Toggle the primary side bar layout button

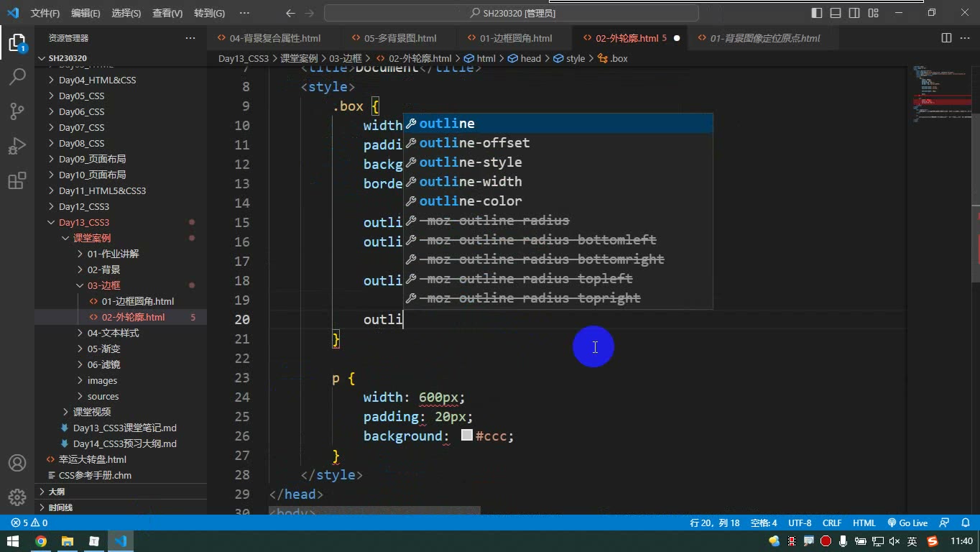coord(817,13)
